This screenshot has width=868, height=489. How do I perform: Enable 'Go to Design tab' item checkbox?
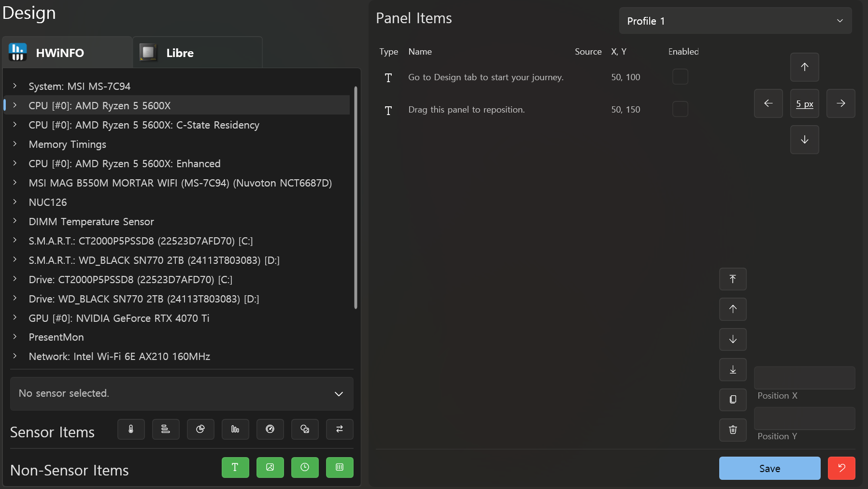pos(680,77)
